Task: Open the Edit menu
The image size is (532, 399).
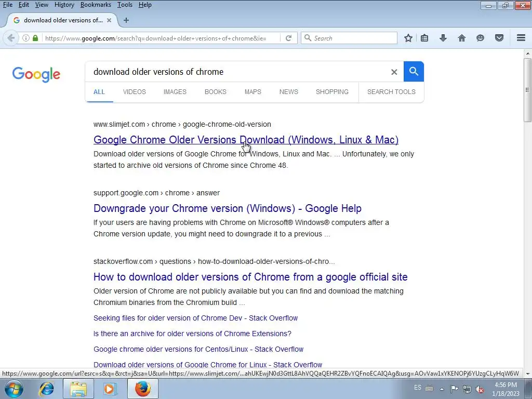Action: (x=24, y=5)
